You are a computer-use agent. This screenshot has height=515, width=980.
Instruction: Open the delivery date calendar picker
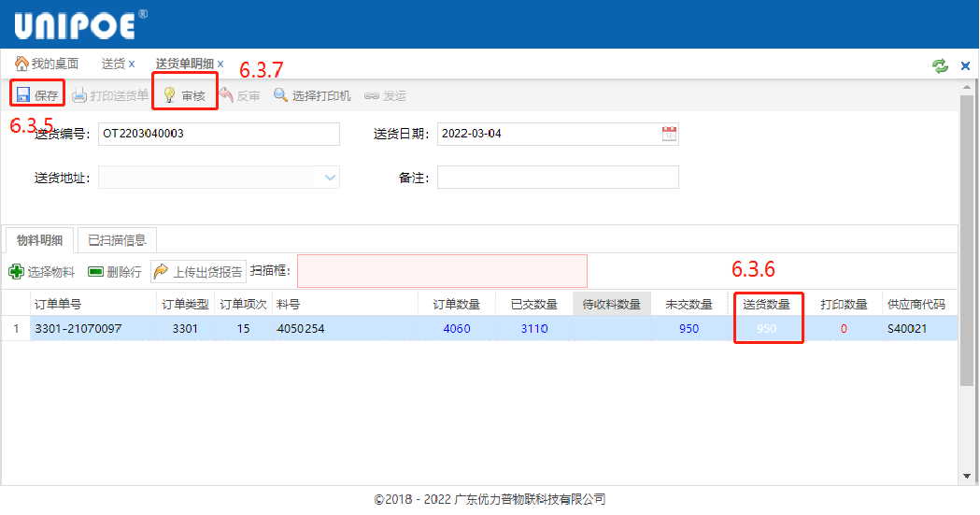point(669,134)
